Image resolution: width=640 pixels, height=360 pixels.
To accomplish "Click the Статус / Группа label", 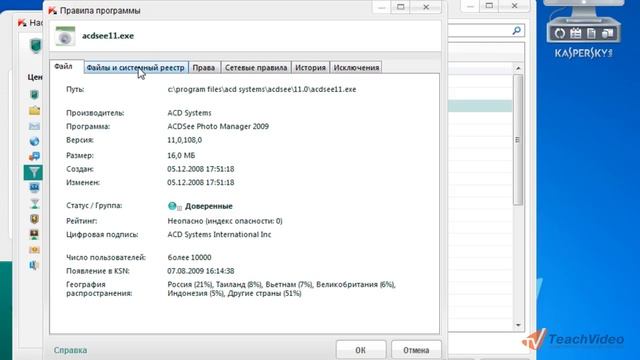I will point(94,206).
